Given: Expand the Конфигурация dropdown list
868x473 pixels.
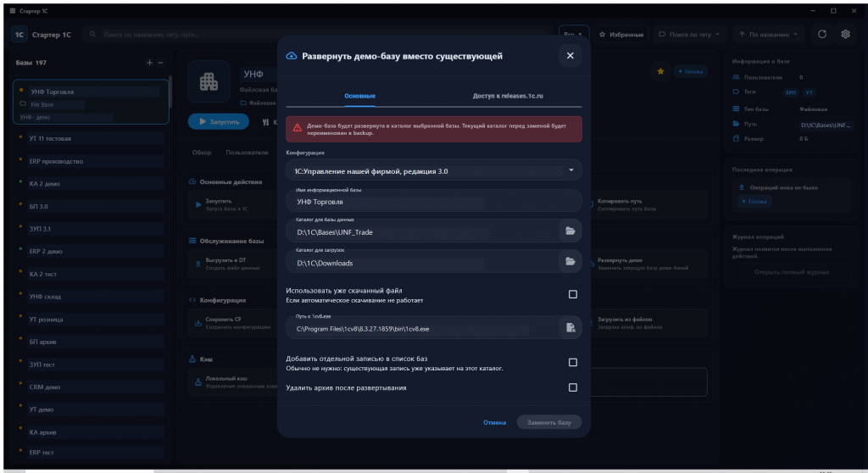Looking at the screenshot, I should [x=433, y=170].
